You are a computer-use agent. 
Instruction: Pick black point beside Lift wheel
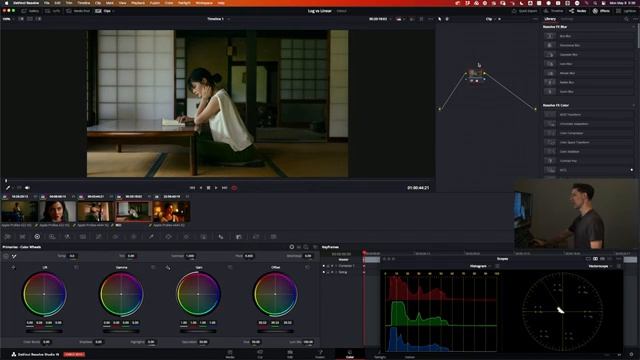pyautogui.click(x=13, y=268)
